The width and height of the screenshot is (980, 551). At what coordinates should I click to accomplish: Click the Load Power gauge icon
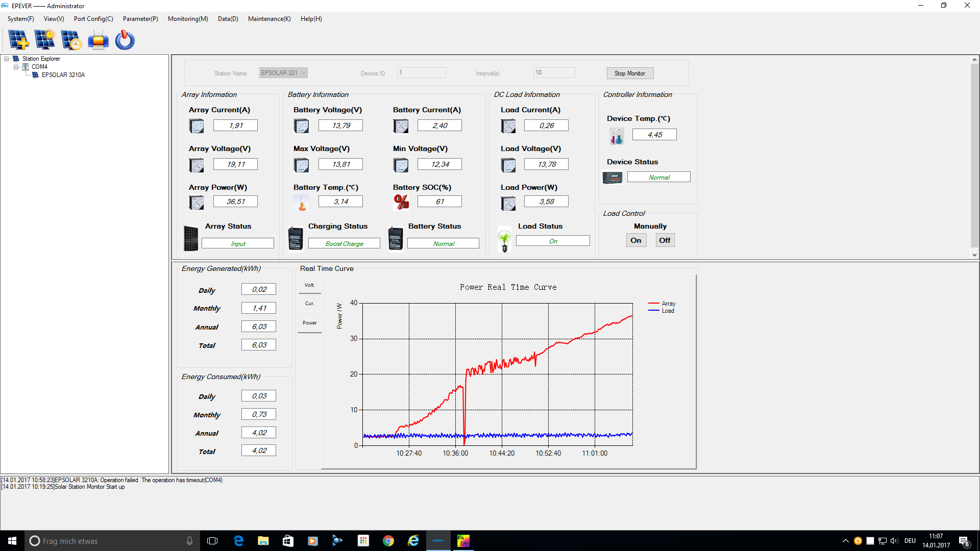508,203
